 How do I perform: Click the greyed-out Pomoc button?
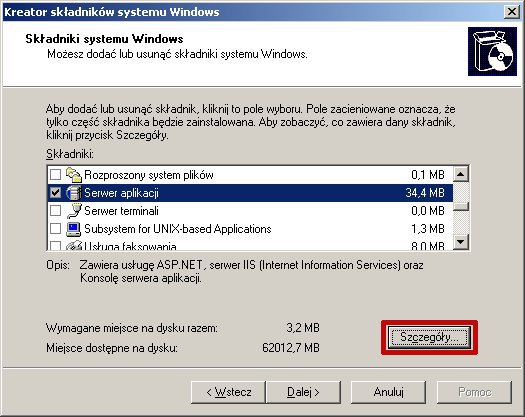(474, 392)
